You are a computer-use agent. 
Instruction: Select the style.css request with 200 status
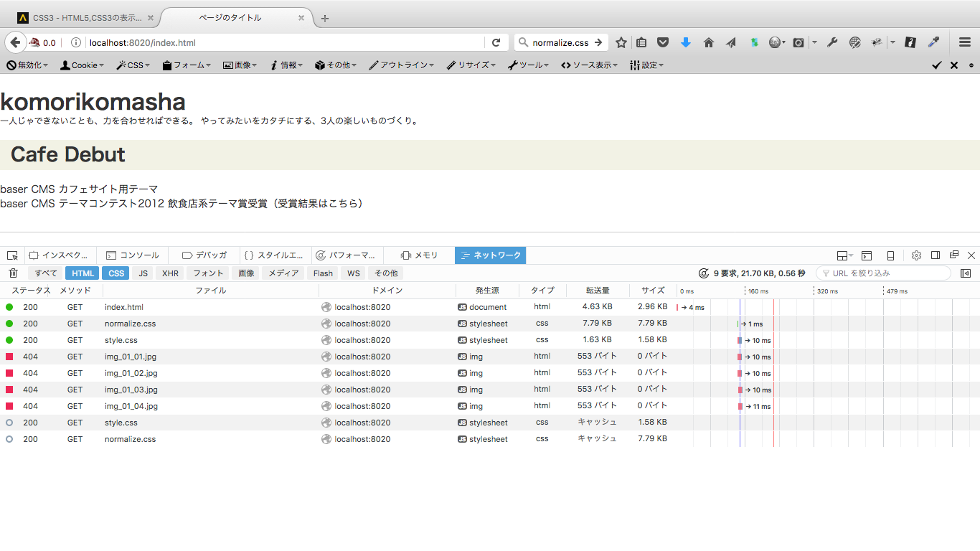pyautogui.click(x=121, y=340)
